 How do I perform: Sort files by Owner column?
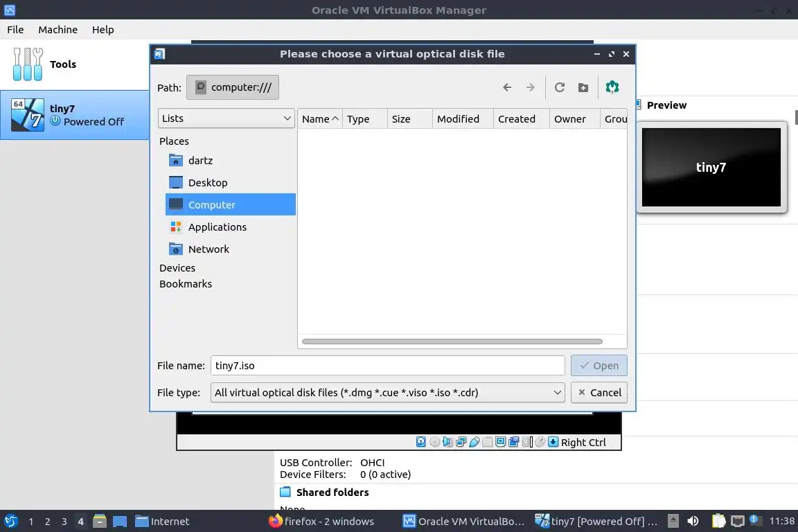pyautogui.click(x=574, y=118)
